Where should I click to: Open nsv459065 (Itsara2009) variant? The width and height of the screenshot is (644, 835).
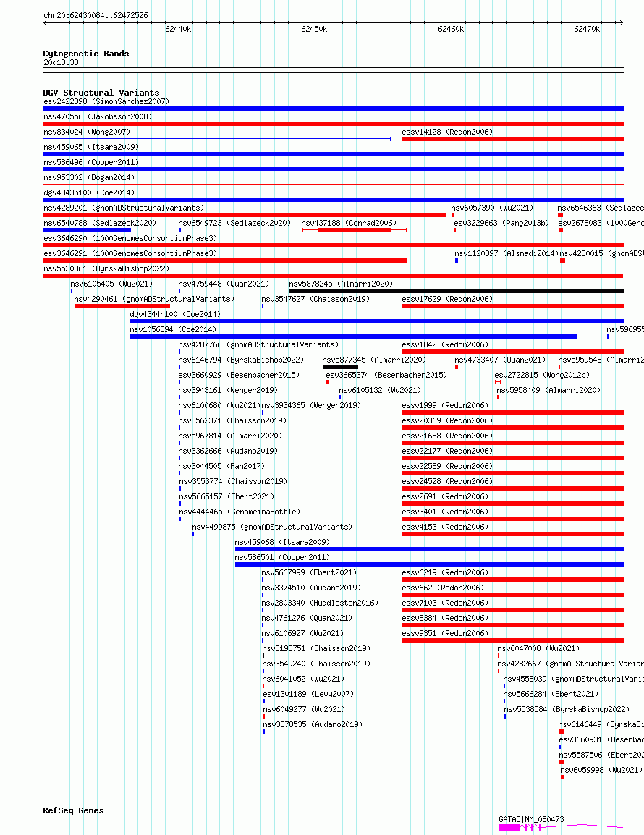tap(91, 147)
